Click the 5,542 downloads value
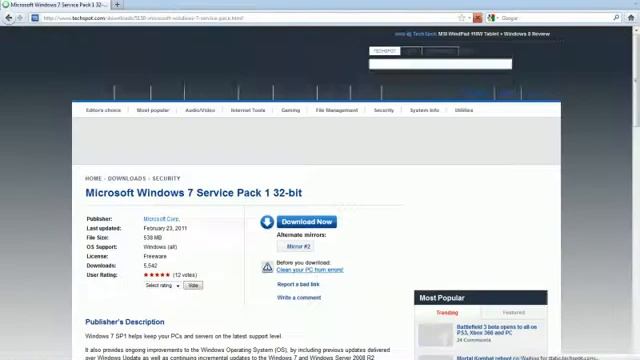 pos(150,266)
